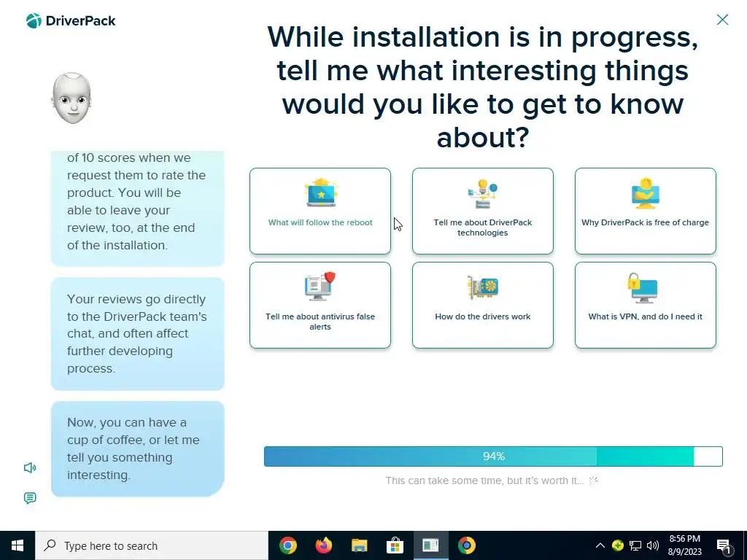
Task: Open the notification center icon
Action: coord(724,545)
